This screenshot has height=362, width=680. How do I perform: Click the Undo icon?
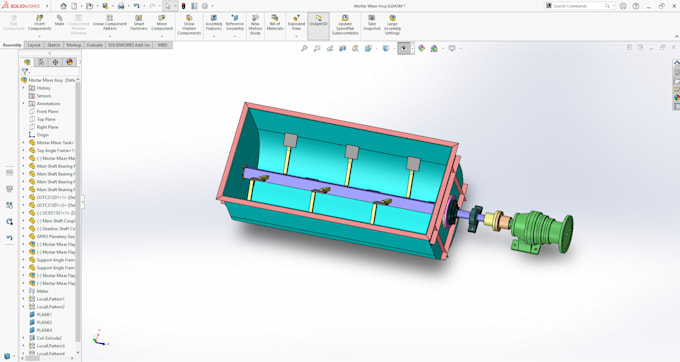click(136, 6)
